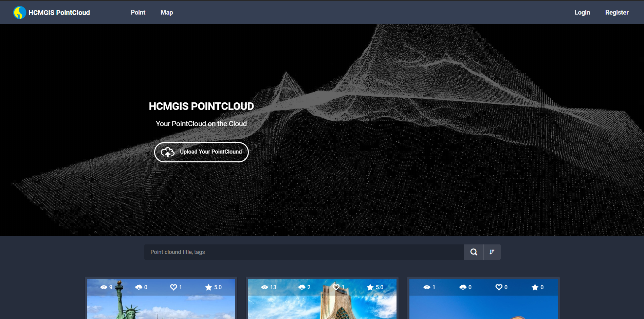Click the eye views icon showing 13

[x=264, y=287]
